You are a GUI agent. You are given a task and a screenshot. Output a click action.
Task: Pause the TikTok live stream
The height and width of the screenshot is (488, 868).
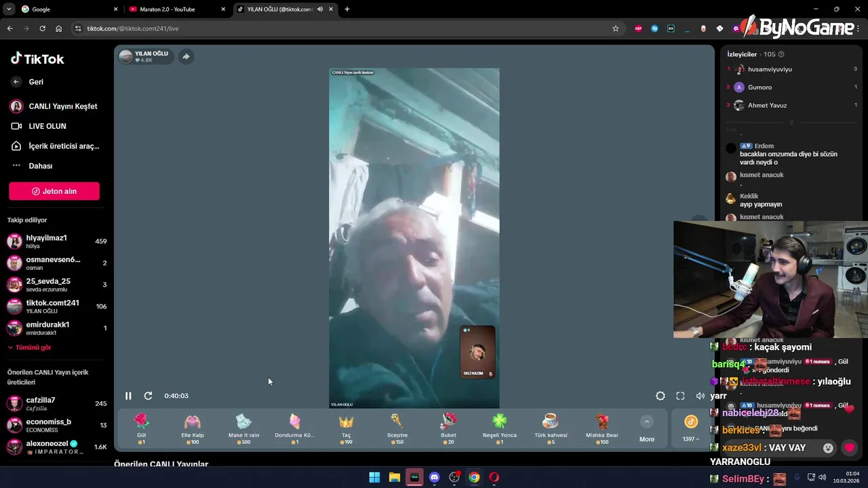[x=128, y=396]
